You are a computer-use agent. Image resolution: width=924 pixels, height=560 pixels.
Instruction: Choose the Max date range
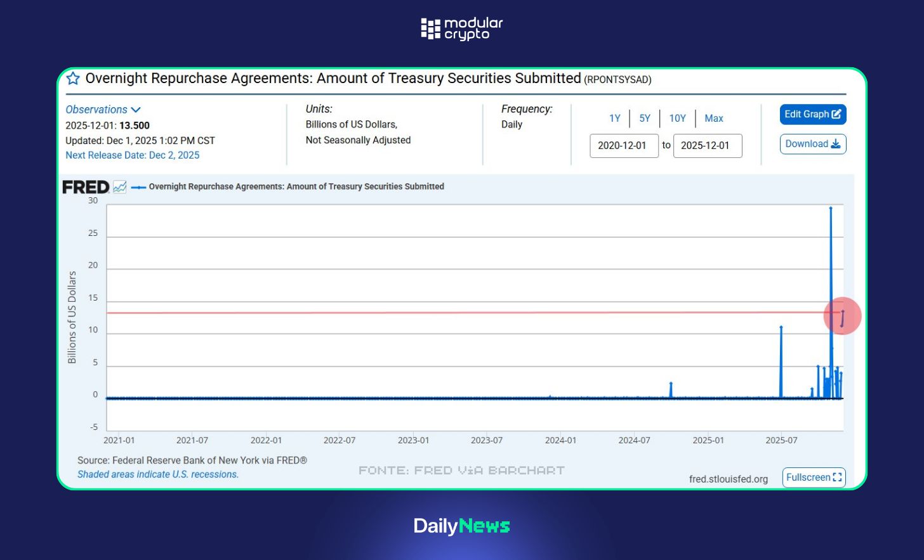tap(713, 119)
